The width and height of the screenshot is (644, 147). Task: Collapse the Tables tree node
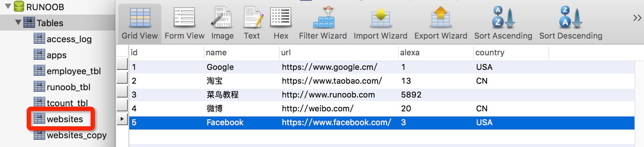pyautogui.click(x=18, y=22)
